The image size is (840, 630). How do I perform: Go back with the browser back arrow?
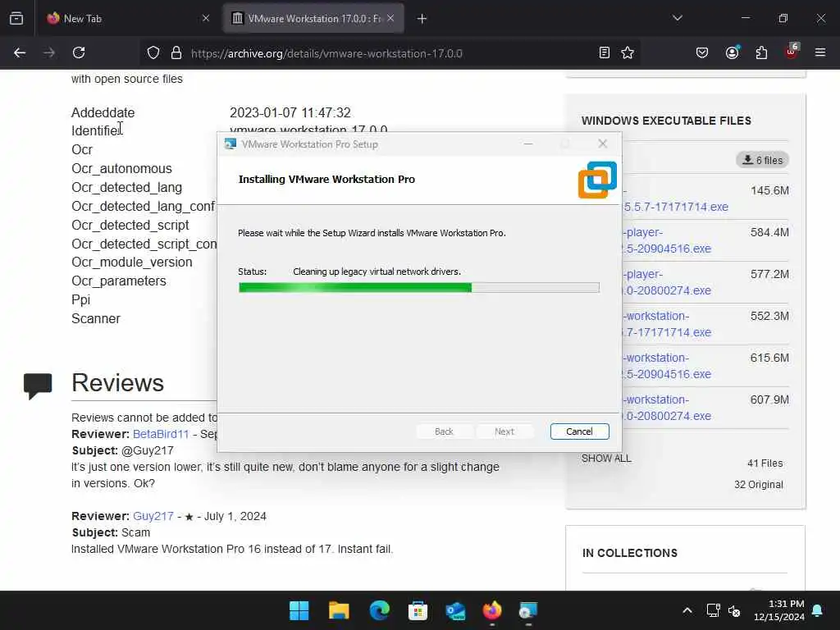click(20, 52)
